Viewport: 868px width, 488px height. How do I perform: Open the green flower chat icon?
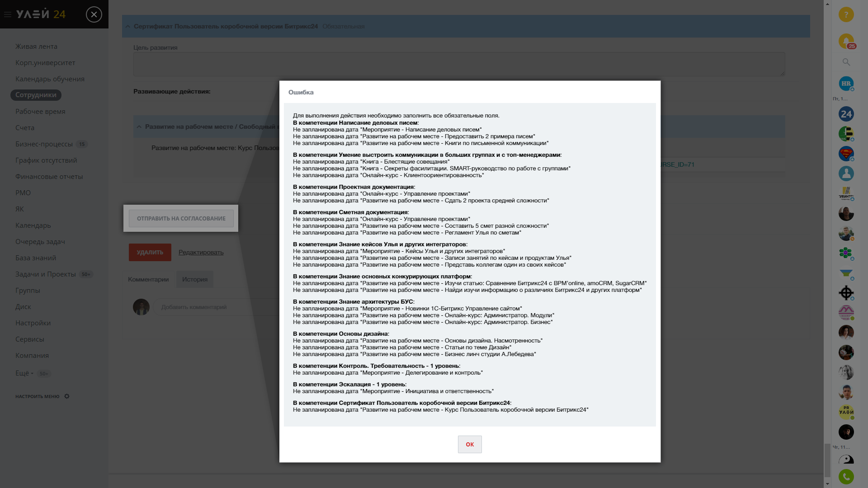click(x=846, y=253)
